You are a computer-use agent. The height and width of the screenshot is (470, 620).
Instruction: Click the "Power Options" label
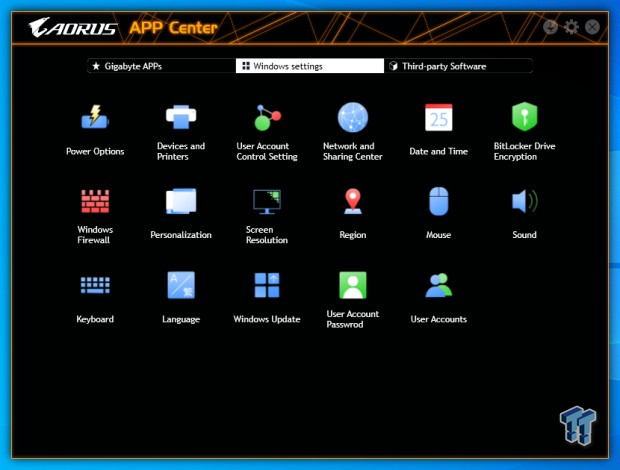95,151
